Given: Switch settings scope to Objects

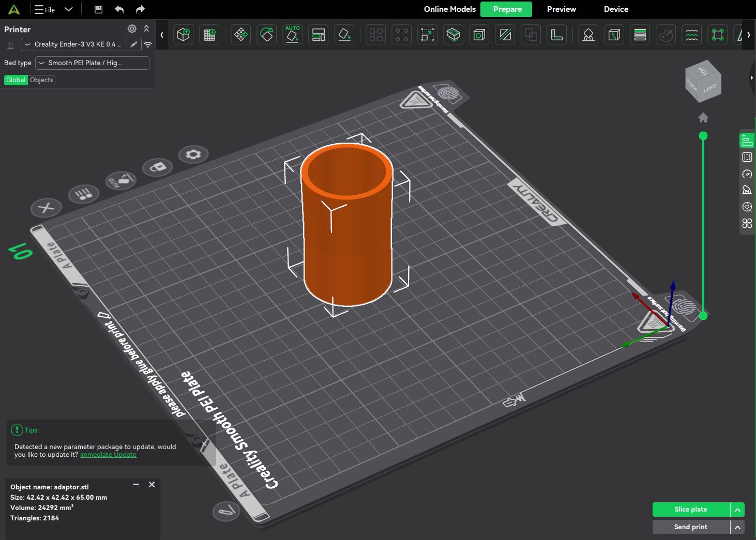Looking at the screenshot, I should (x=41, y=80).
